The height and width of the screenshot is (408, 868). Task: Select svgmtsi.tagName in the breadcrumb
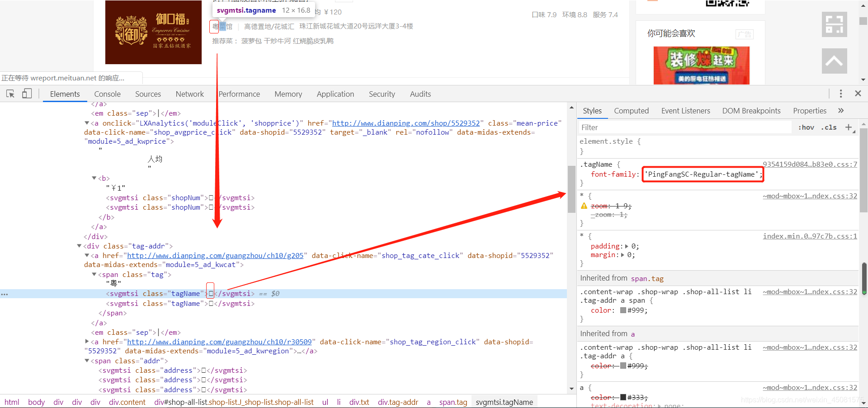504,402
